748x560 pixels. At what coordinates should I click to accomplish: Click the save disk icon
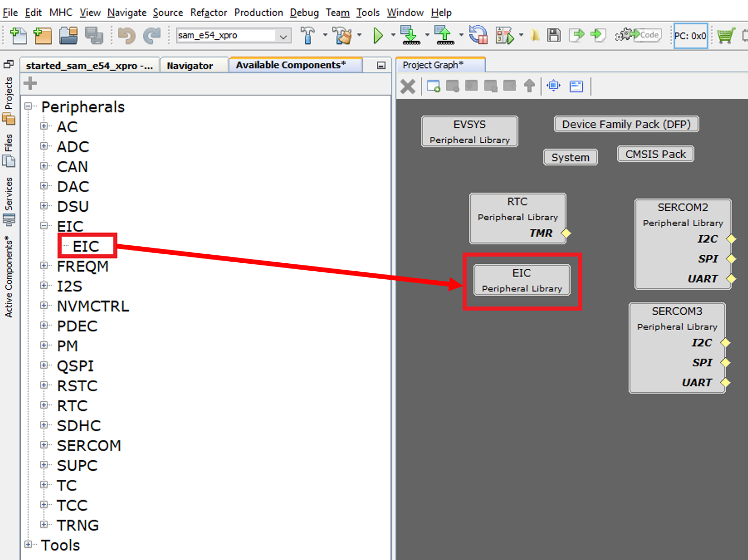tap(554, 36)
